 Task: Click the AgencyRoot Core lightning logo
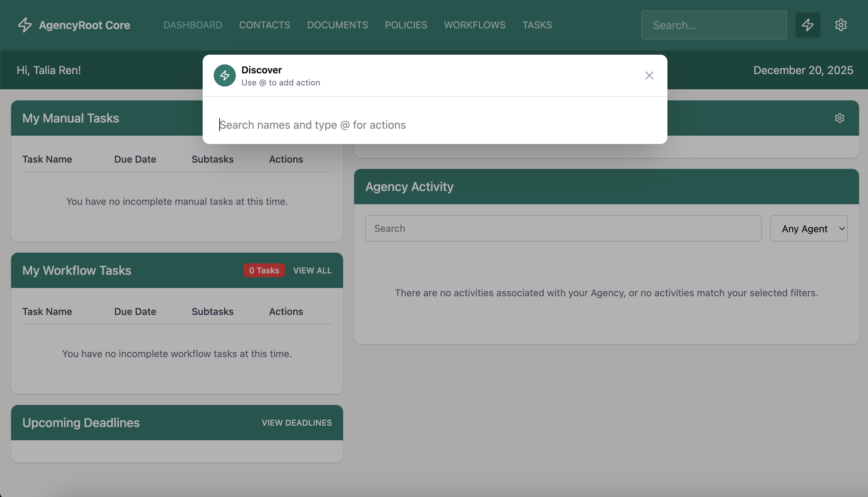25,25
